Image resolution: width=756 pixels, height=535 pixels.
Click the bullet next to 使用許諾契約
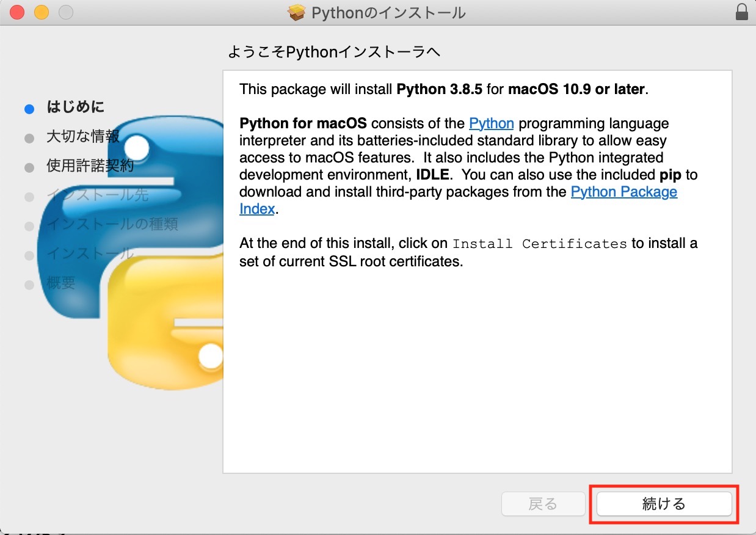[x=29, y=166]
